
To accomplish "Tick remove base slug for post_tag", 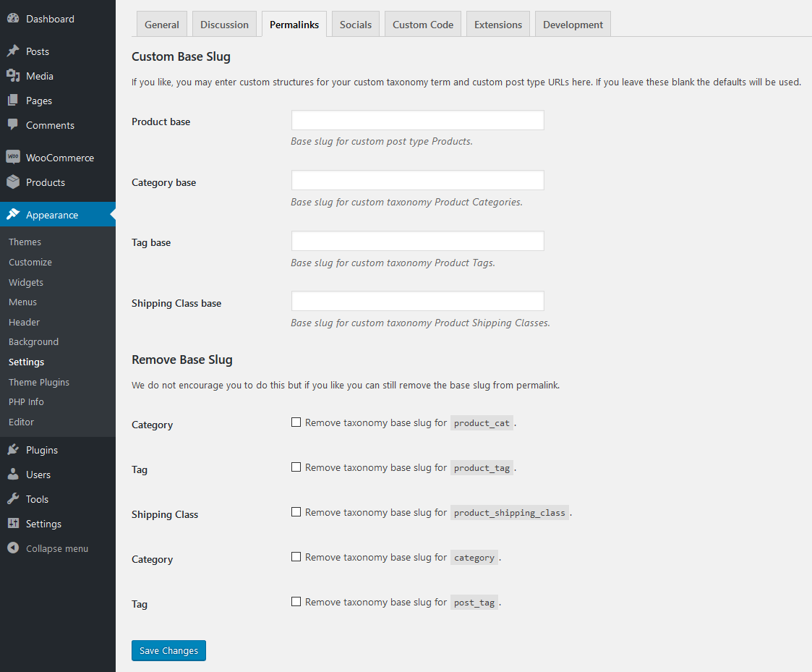I will coord(296,602).
